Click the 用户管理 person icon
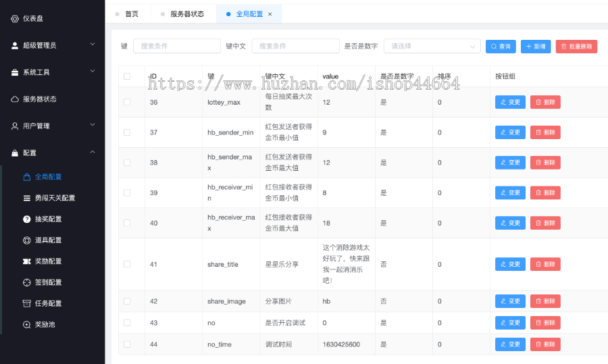 15,126
